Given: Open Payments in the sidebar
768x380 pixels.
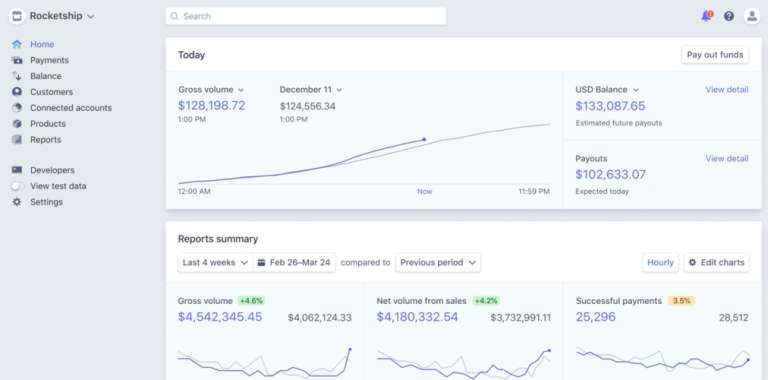Looking at the screenshot, I should click(x=49, y=60).
